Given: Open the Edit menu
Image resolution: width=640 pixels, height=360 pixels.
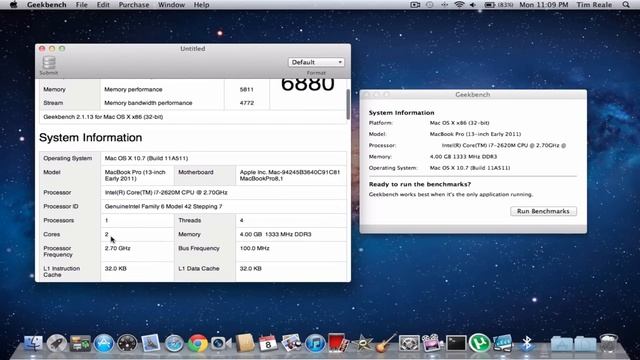Looking at the screenshot, I should click(x=103, y=5).
